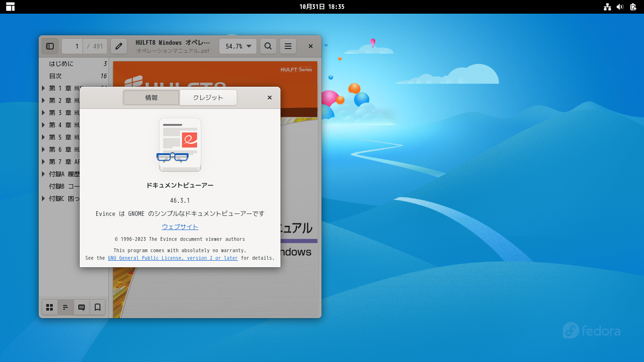Open the ウェブサイト link
644x362 pixels.
coord(180,227)
